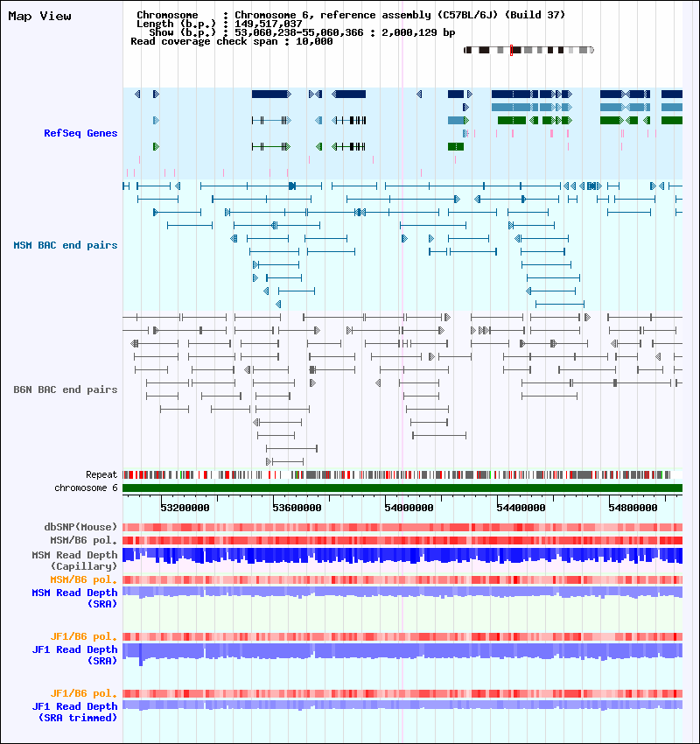Open the MSM Read Depth (SRA) label
Screen dimensions: 700x744
click(75, 599)
